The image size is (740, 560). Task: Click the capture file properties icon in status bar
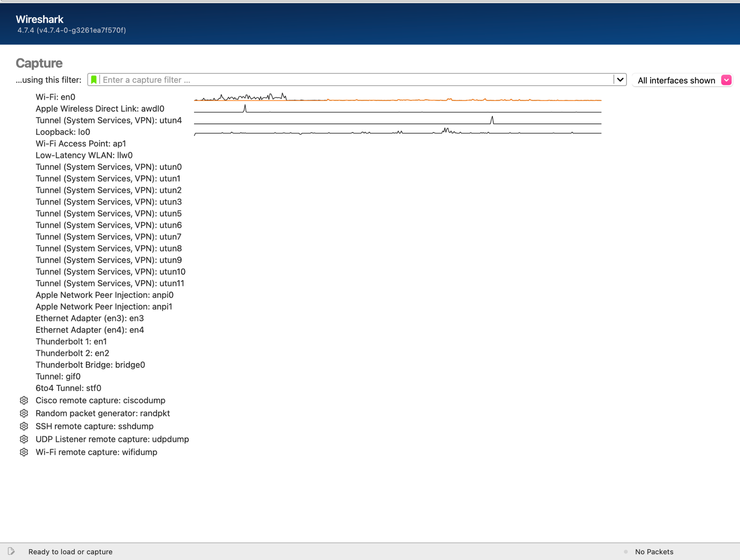pyautogui.click(x=11, y=551)
